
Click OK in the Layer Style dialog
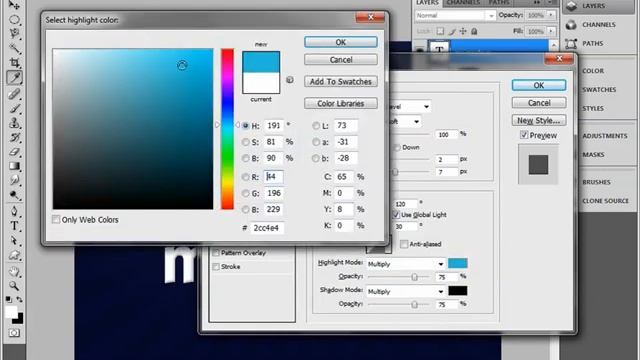coord(539,85)
